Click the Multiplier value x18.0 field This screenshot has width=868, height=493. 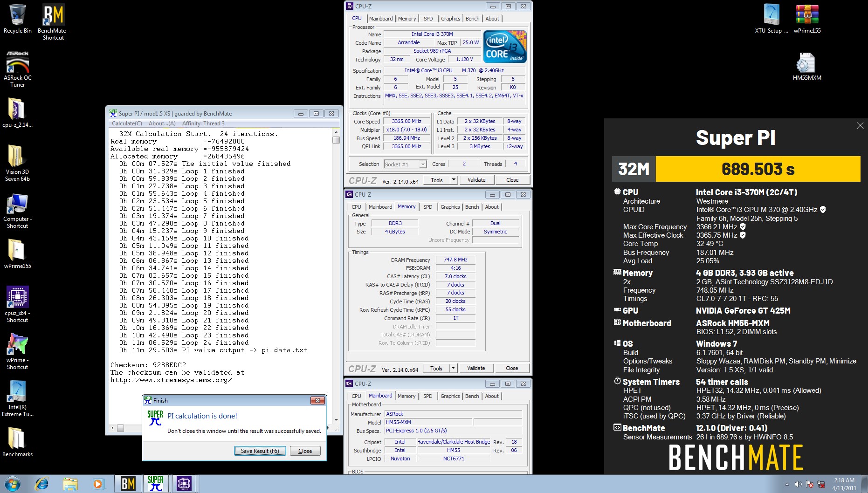click(406, 130)
